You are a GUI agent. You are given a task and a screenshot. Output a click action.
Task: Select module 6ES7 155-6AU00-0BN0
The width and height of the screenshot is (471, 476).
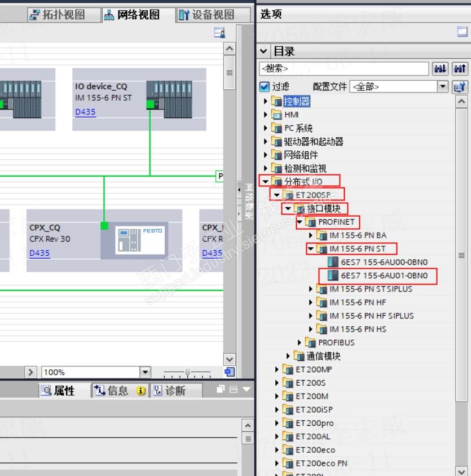[378, 262]
